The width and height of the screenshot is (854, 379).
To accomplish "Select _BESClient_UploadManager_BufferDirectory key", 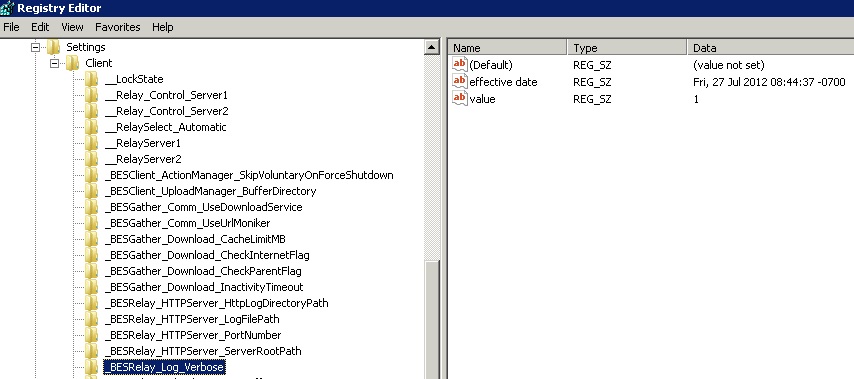I will 210,191.
